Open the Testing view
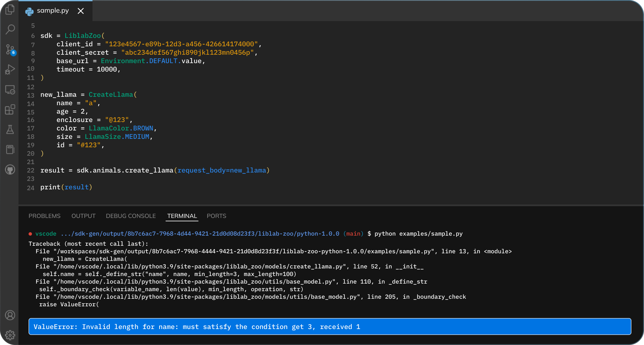 click(10, 130)
